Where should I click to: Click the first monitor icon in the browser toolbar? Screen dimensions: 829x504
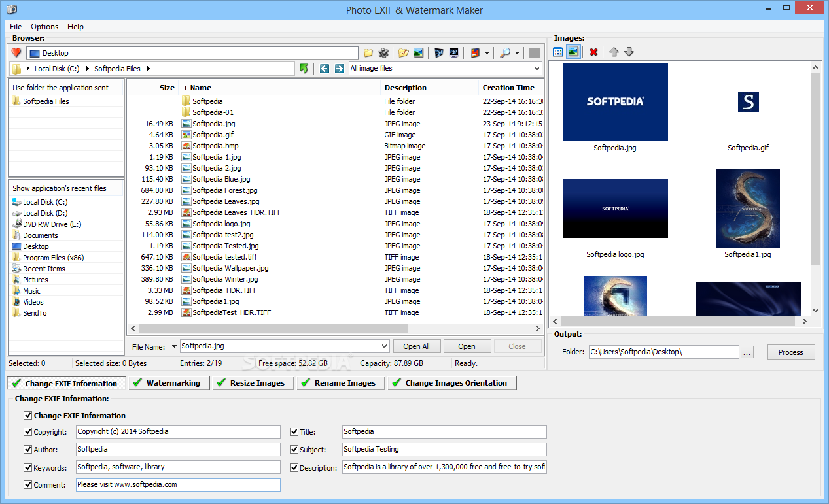pos(438,53)
